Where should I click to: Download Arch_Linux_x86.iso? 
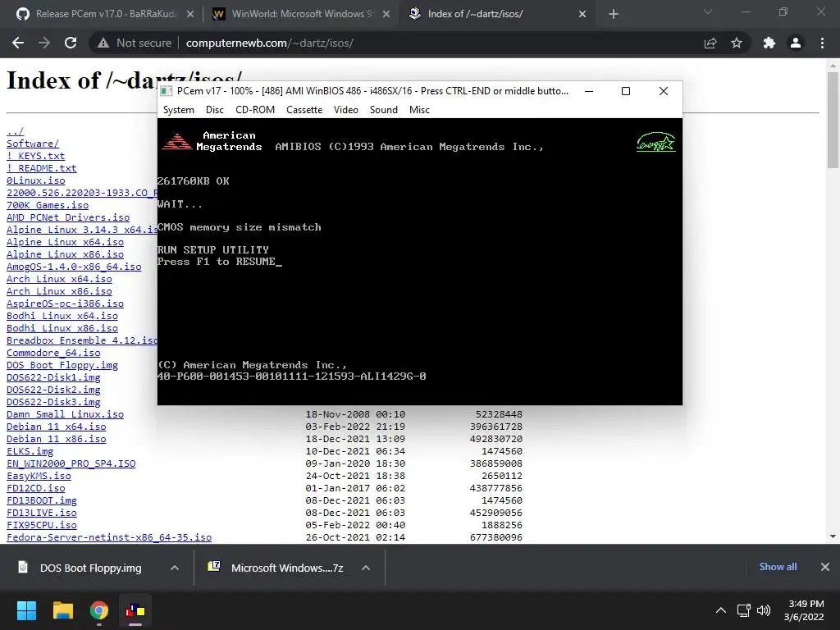tap(59, 291)
